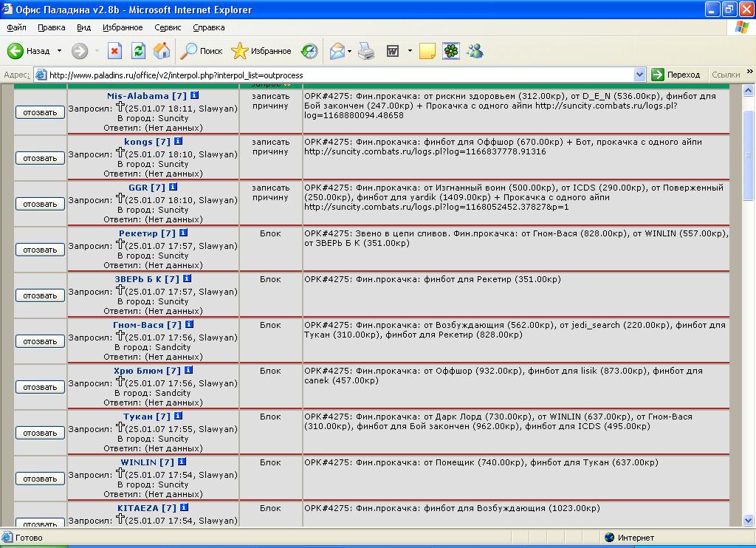This screenshot has width=756, height=548.
Task: Click отозвать for Гном-Вася row
Action: pyautogui.click(x=40, y=341)
